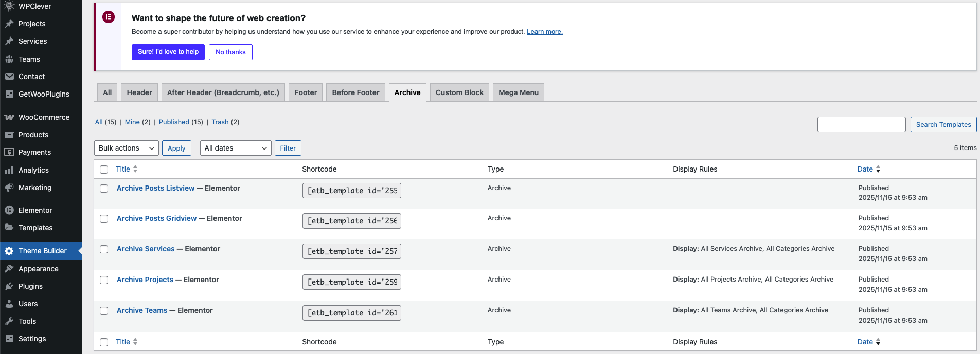Click the No thanks button
980x354 pixels.
pos(230,52)
